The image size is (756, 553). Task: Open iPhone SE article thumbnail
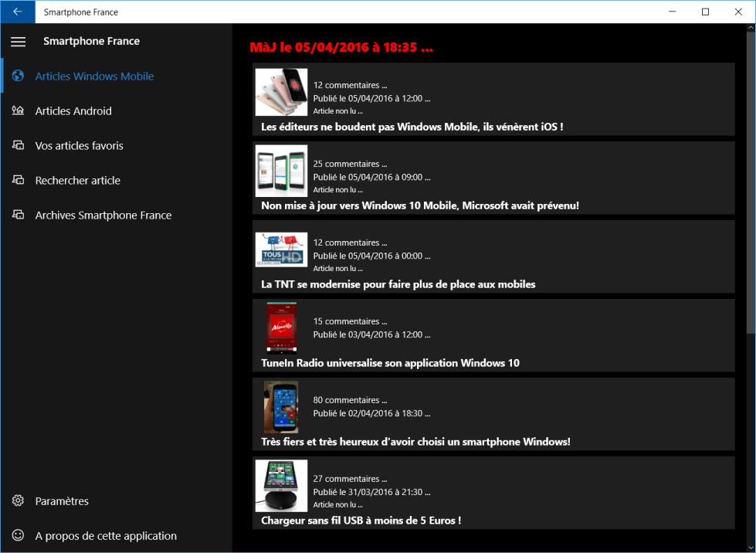click(281, 92)
